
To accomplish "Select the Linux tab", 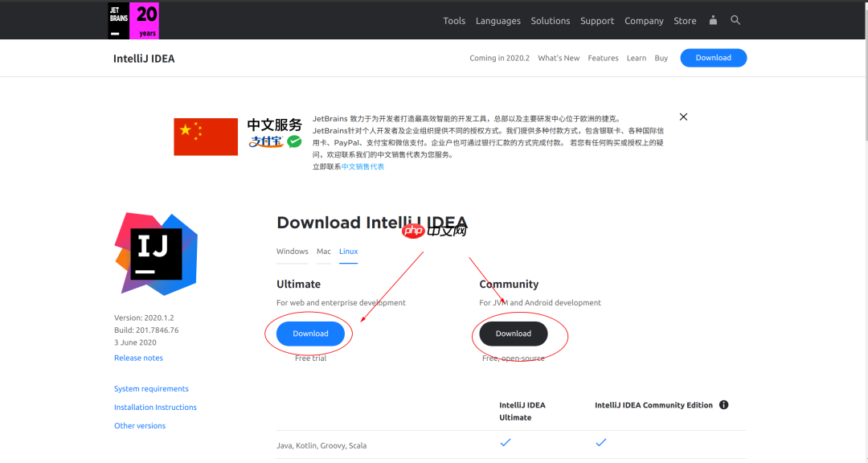I will pyautogui.click(x=348, y=252).
